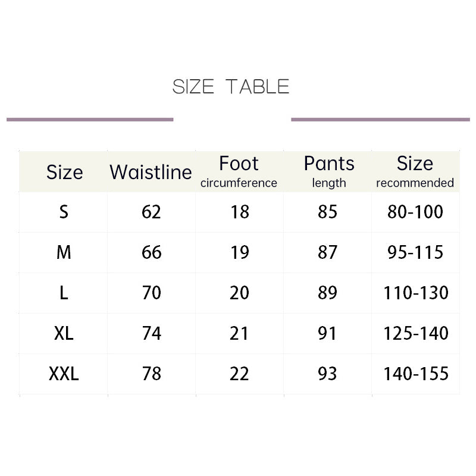Click pants length value 89
The height and width of the screenshot is (476, 476).
(328, 293)
